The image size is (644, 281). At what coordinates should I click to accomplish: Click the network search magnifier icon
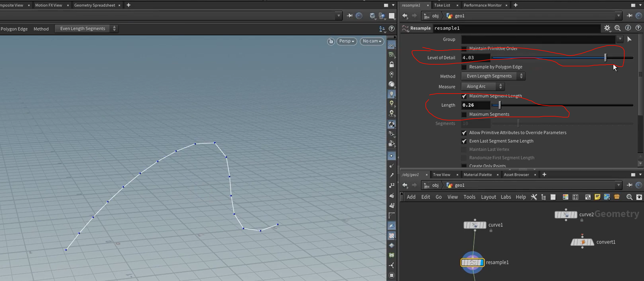pyautogui.click(x=629, y=197)
